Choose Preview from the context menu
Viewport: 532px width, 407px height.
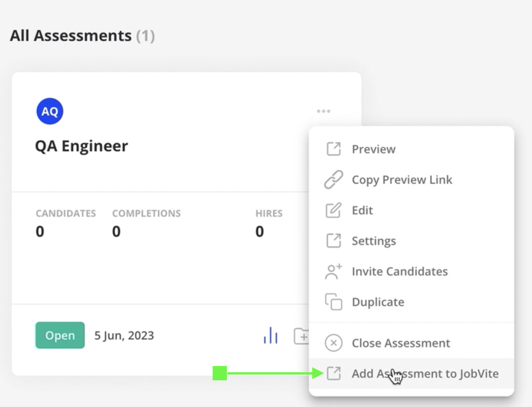pos(411,149)
